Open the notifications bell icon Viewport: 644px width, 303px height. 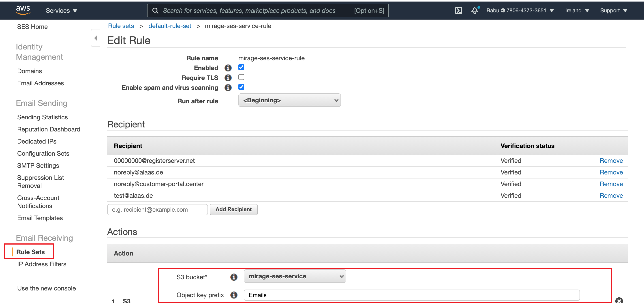click(475, 10)
